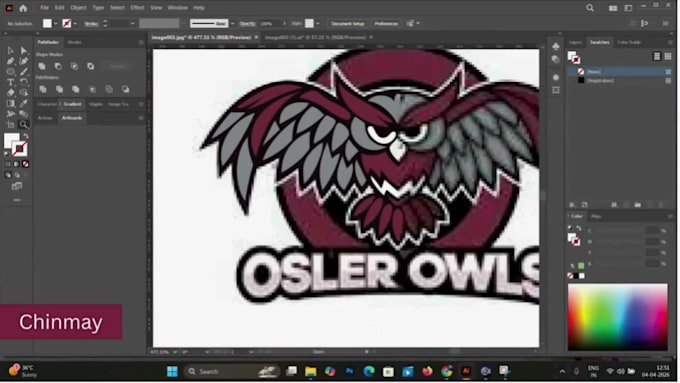
Task: Switch Swatches panel to thumbnail view
Action: [668, 56]
